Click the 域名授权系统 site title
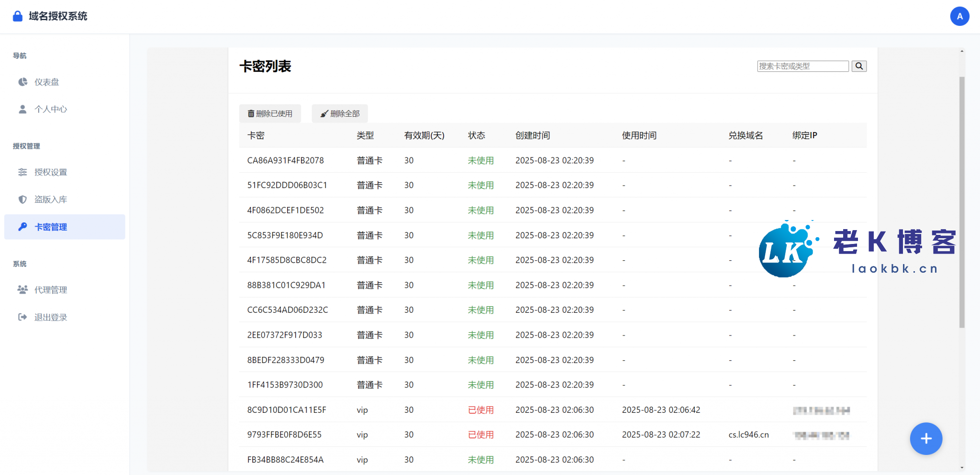Image resolution: width=980 pixels, height=475 pixels. [58, 16]
